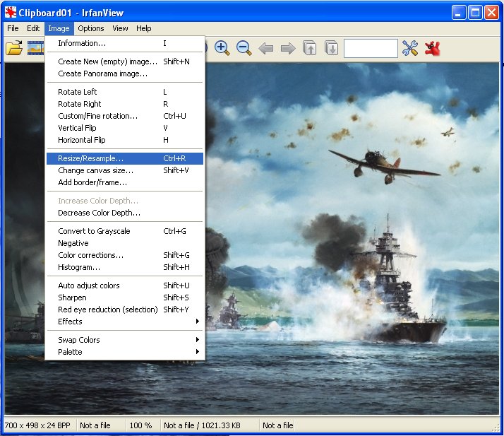This screenshot has height=436, width=504.
Task: Click the battleship painting in the viewer
Action: (352, 238)
